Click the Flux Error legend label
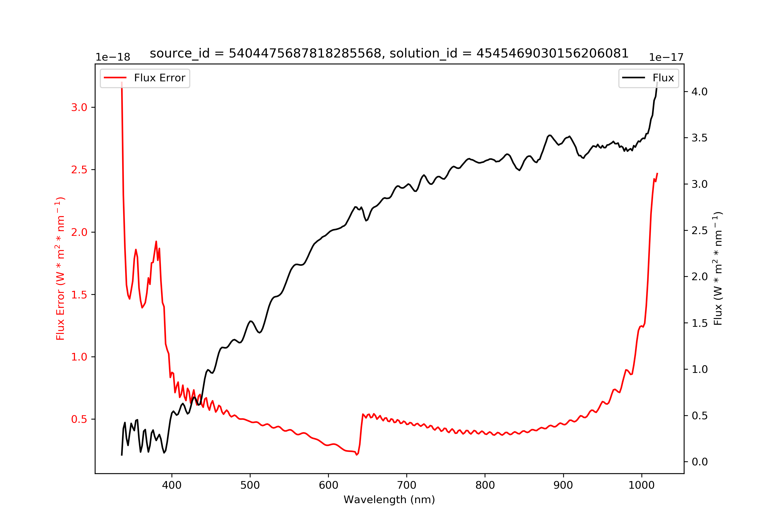The width and height of the screenshot is (760, 532). pos(160,78)
